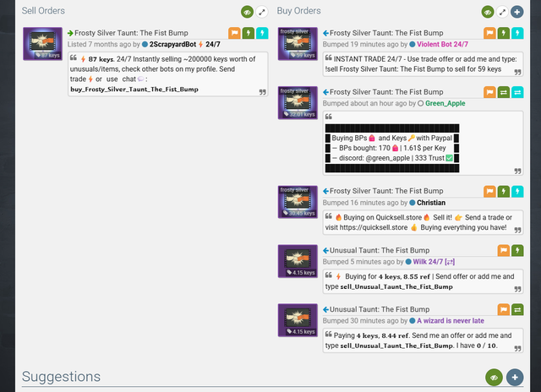
Task: Add a new buy order plus icon
Action: (x=516, y=12)
